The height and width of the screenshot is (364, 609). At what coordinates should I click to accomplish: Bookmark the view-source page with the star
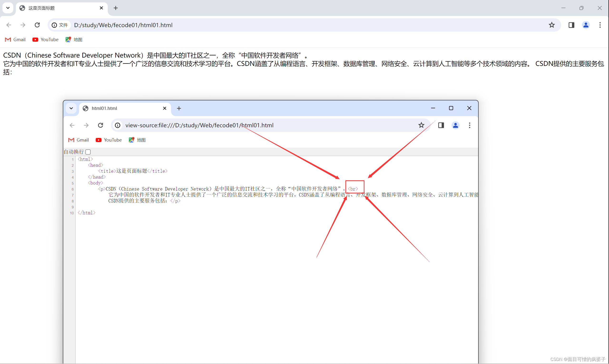click(421, 125)
